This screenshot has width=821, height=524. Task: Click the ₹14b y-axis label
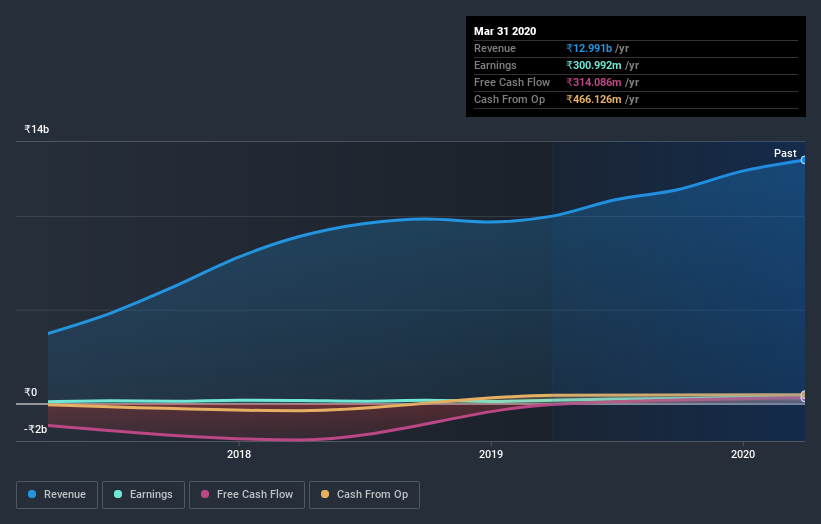coord(37,129)
